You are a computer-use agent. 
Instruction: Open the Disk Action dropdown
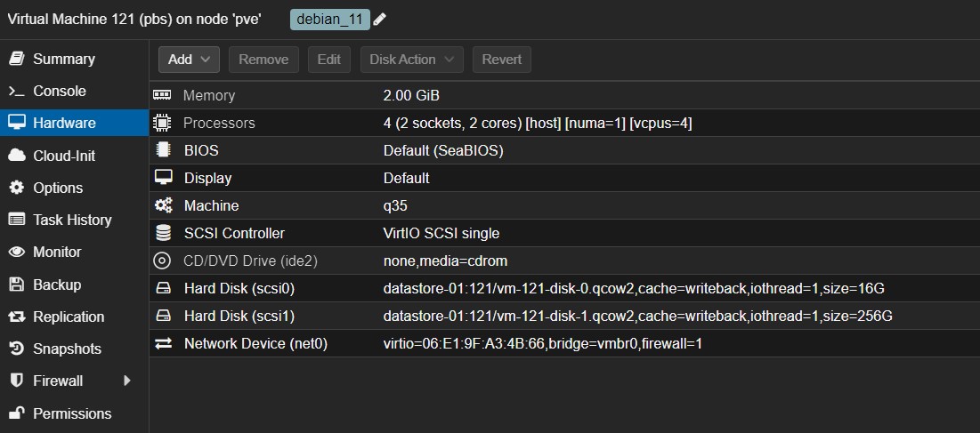pyautogui.click(x=411, y=60)
